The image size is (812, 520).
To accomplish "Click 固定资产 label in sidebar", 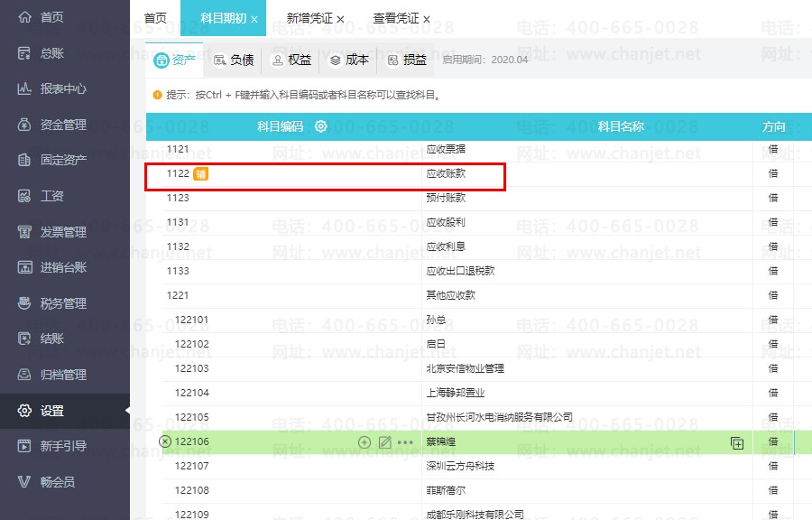I will (x=63, y=160).
